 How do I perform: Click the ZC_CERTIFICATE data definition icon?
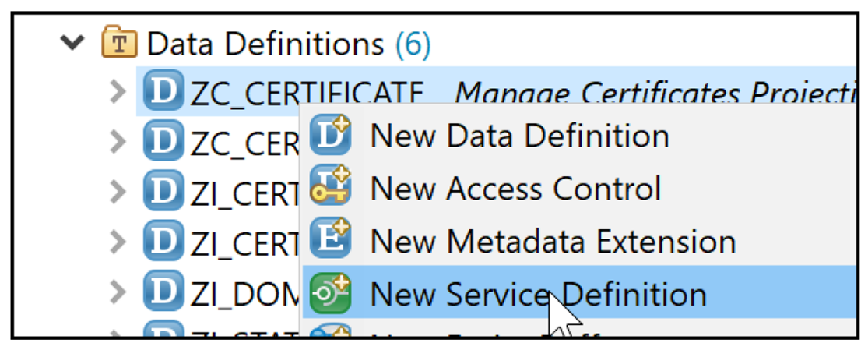tap(163, 90)
